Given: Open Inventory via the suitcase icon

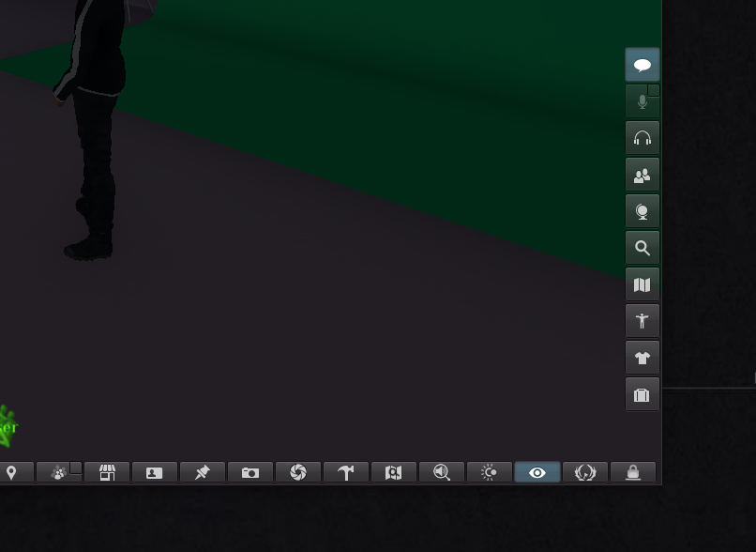Looking at the screenshot, I should [643, 394].
